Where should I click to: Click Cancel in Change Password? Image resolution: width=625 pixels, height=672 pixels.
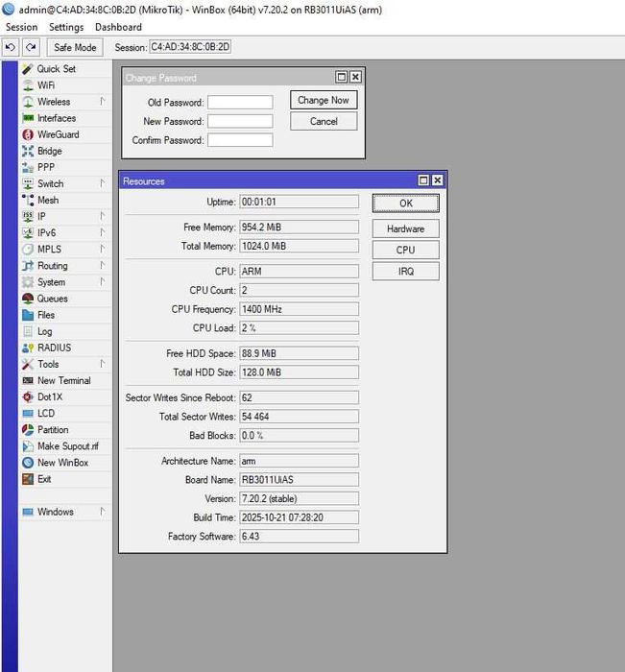pos(324,121)
